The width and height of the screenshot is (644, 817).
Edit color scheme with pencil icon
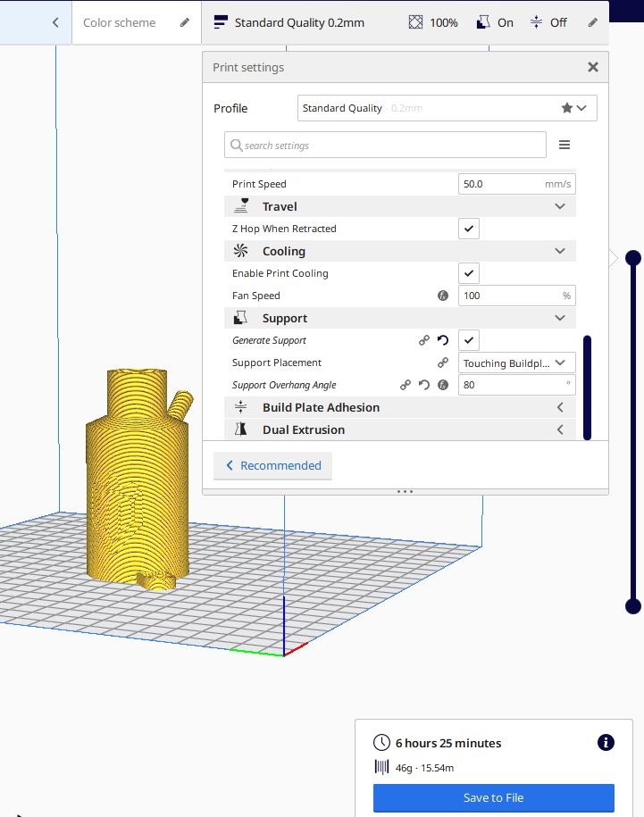pos(184,22)
